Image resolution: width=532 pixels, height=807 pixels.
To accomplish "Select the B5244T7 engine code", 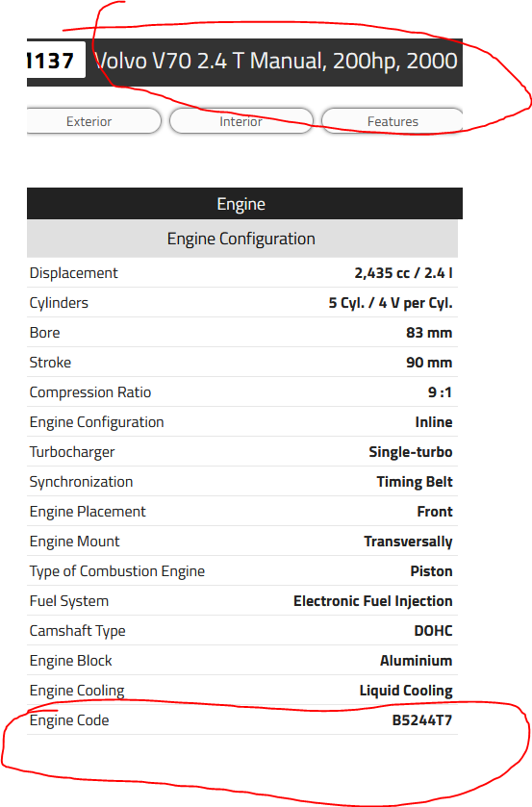I will pyautogui.click(x=422, y=720).
